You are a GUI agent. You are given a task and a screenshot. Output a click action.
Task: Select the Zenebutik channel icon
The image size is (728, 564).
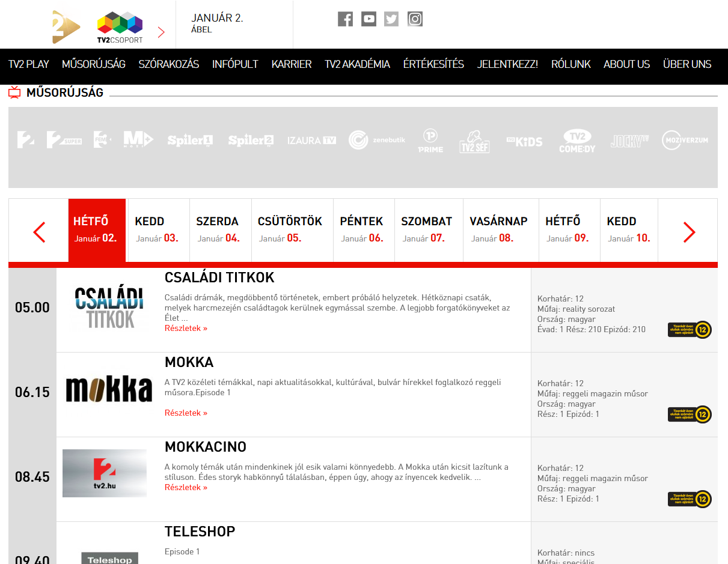[376, 139]
